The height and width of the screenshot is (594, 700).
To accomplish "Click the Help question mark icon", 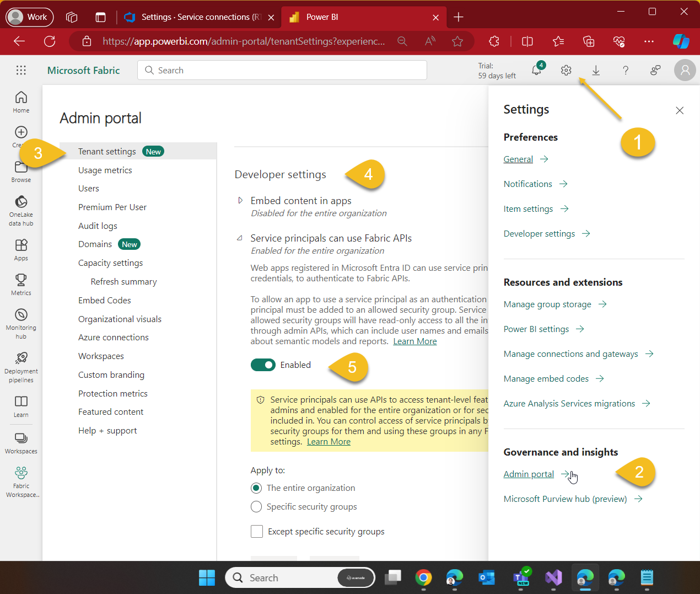I will click(626, 70).
